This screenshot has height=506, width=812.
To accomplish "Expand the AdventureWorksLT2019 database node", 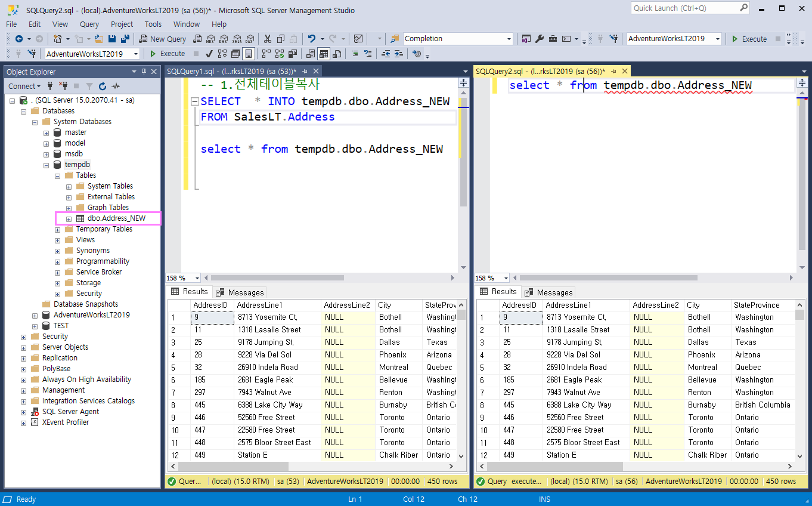I will [x=35, y=315].
